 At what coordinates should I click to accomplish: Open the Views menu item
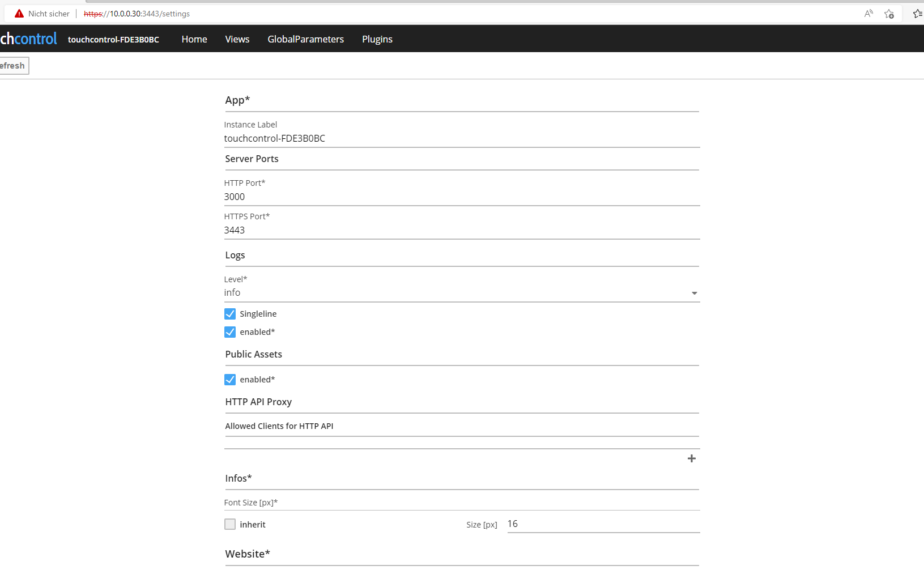(x=237, y=39)
